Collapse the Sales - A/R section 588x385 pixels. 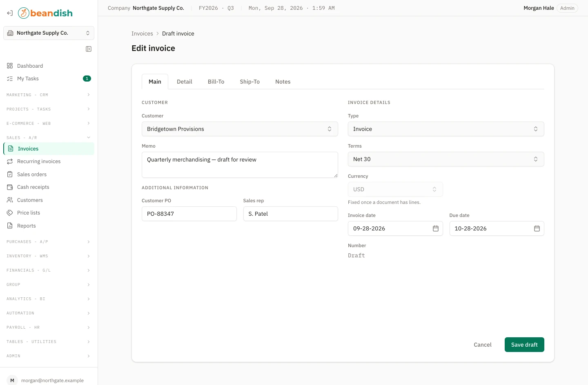click(49, 138)
